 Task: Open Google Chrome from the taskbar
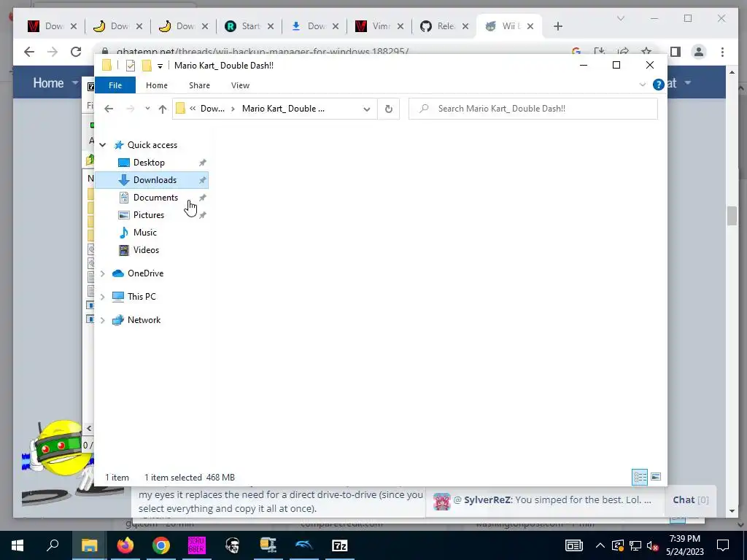point(161,545)
